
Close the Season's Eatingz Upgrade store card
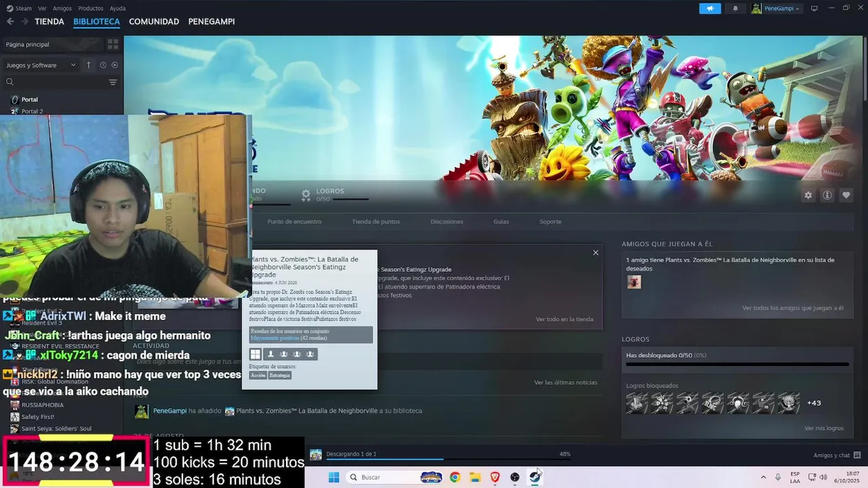click(595, 253)
